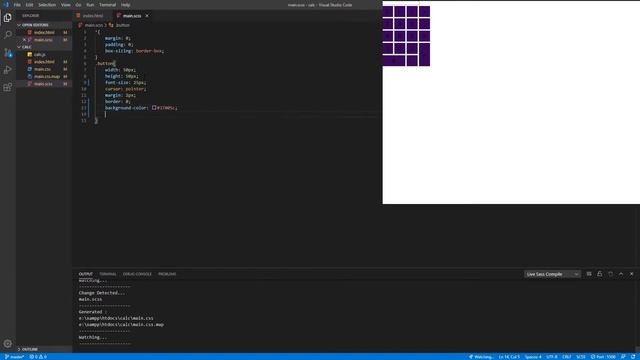Click the notifications icon in status bar

633,357
